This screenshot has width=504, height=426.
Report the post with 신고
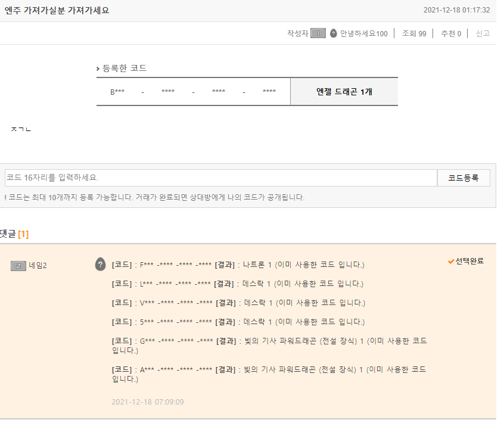click(483, 33)
